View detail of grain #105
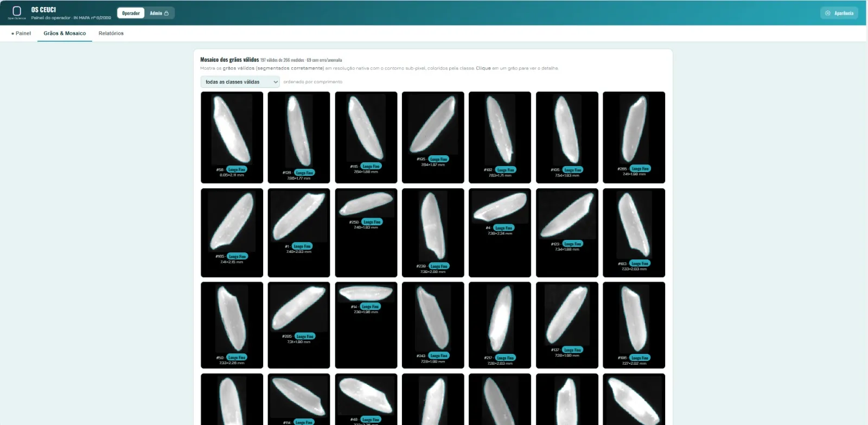868x425 pixels. (567, 137)
